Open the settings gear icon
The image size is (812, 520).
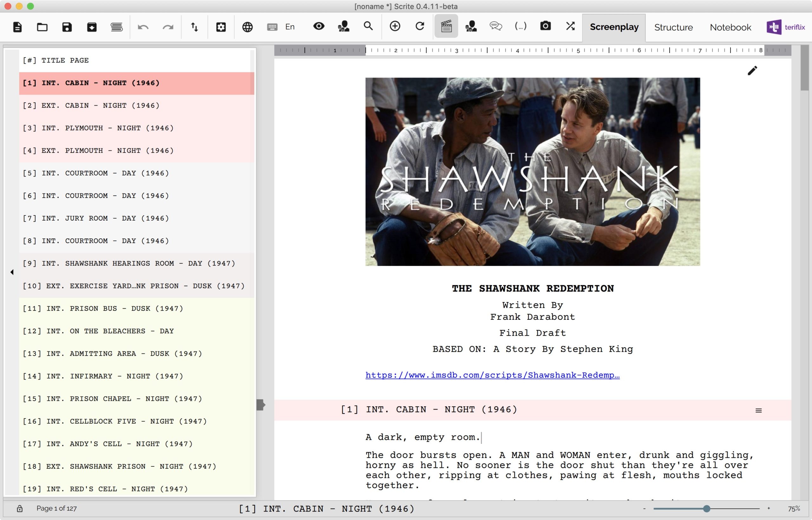click(x=221, y=27)
